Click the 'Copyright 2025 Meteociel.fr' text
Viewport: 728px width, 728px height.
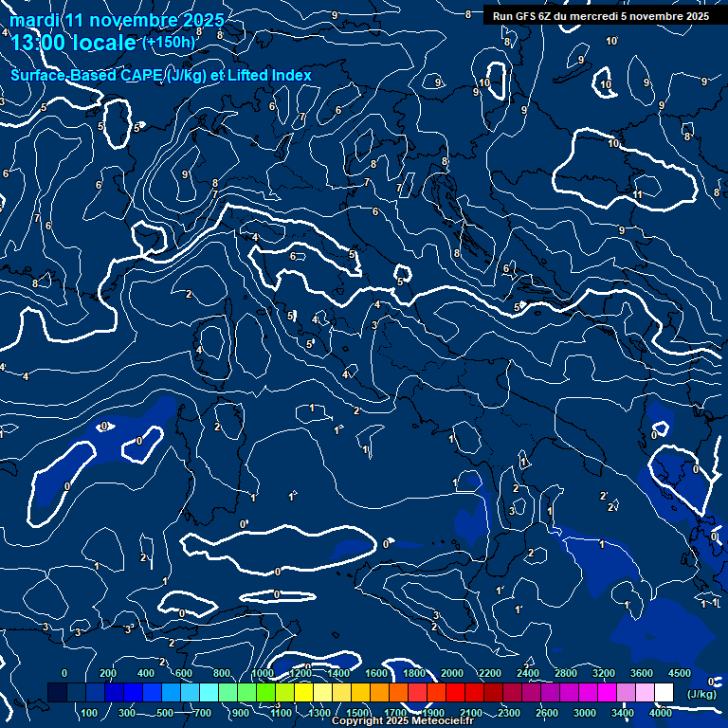[403, 720]
